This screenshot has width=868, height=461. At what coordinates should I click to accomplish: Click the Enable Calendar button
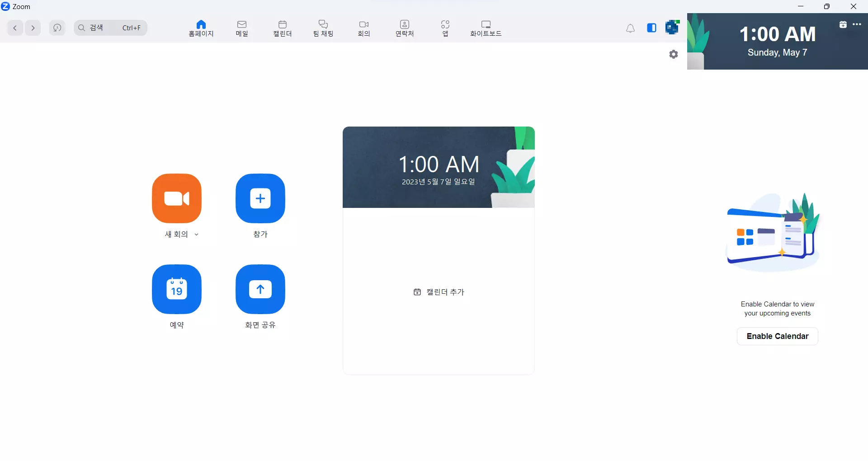pos(777,336)
